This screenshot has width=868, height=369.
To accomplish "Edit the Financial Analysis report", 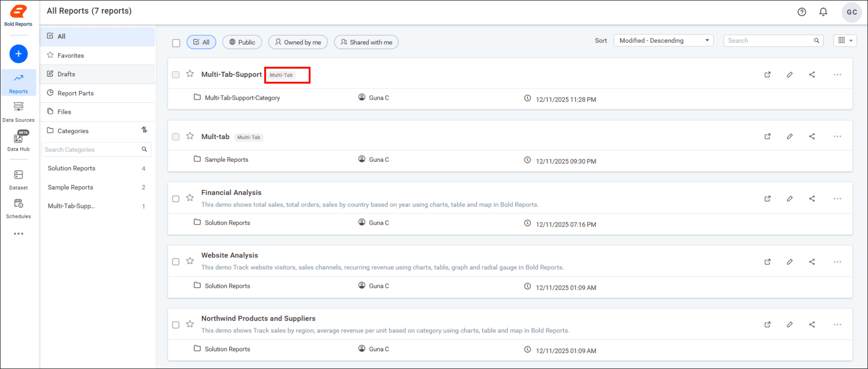I will [790, 199].
